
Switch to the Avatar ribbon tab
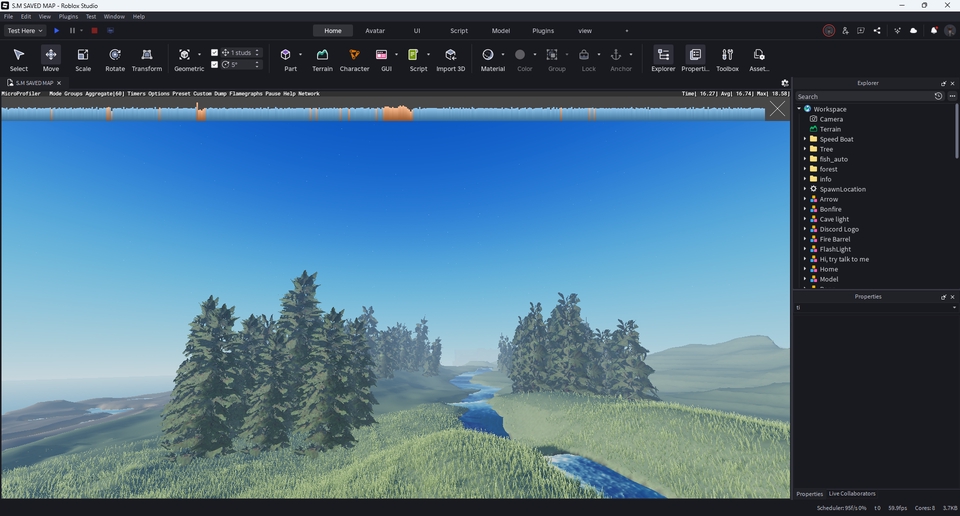click(x=375, y=31)
